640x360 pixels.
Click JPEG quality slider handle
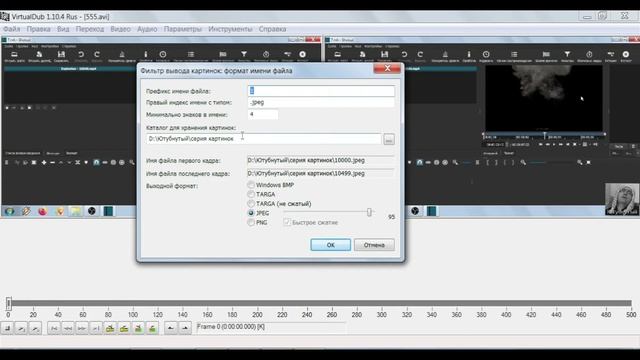click(369, 212)
